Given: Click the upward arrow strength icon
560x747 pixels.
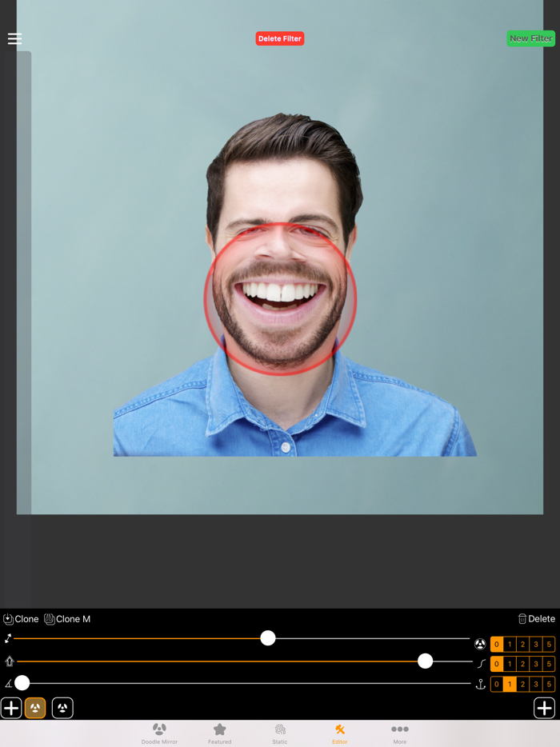Looking at the screenshot, I should point(9,661).
